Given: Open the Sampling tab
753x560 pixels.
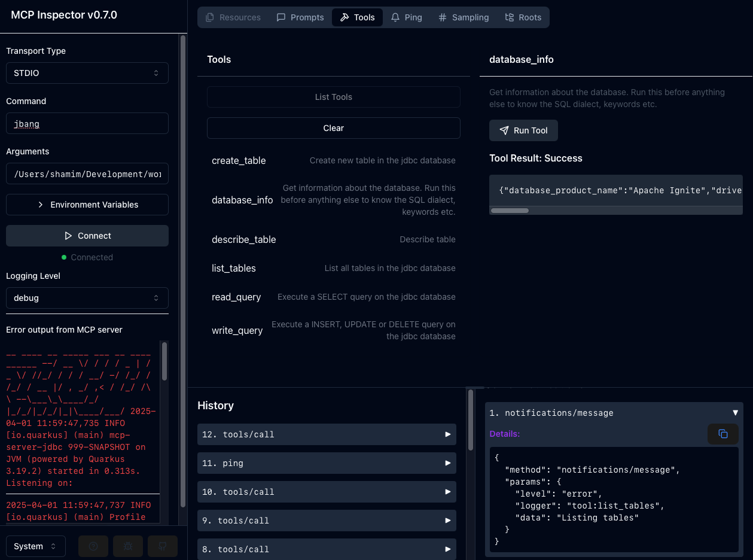Looking at the screenshot, I should [x=464, y=17].
